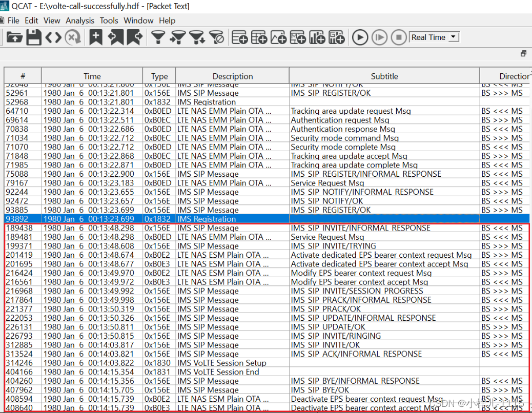
Task: Disable the active packet filter
Action: [217, 37]
